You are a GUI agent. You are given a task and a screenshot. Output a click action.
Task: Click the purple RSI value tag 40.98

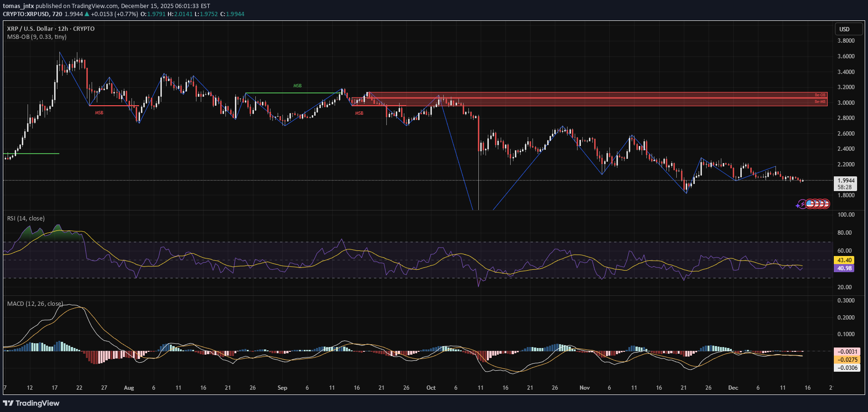click(x=844, y=268)
